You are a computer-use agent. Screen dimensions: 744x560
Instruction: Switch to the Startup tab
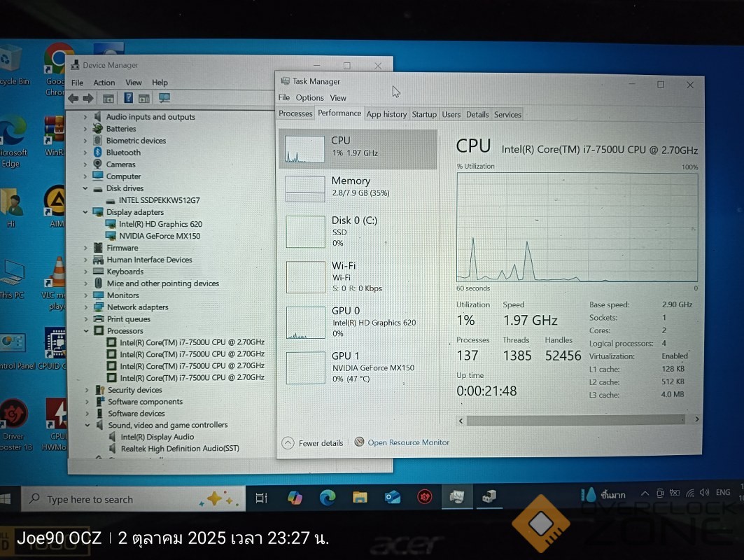click(424, 114)
